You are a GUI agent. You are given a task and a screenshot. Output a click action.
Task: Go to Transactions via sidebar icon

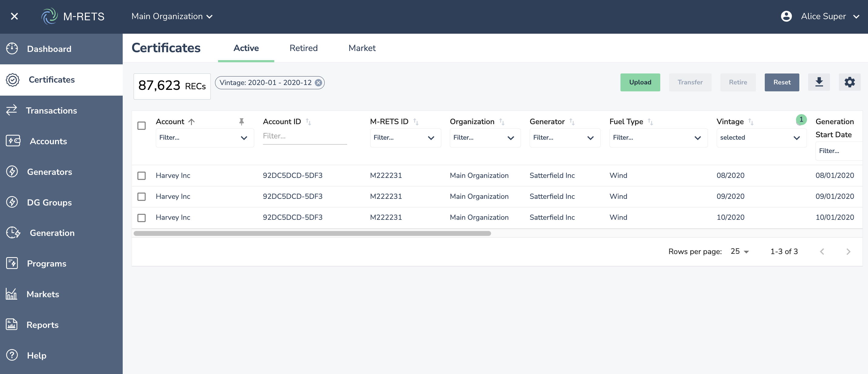tap(12, 110)
